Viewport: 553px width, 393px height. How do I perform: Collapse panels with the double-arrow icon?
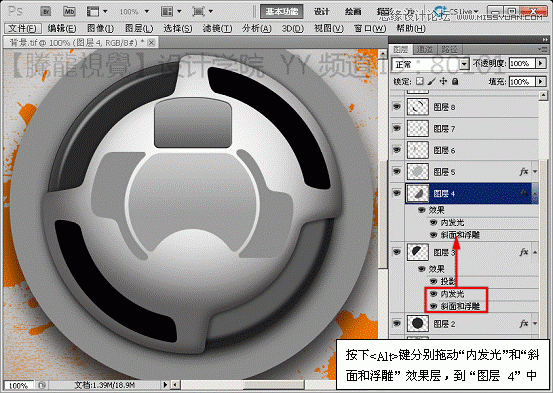[545, 40]
